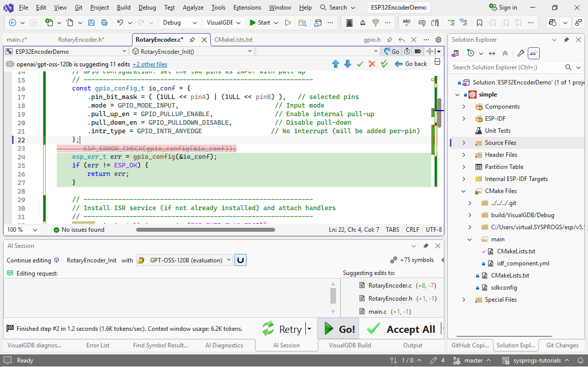Image resolution: width=588 pixels, height=367 pixels.
Task: Click the Search Solution Explorer field
Action: pos(506,67)
